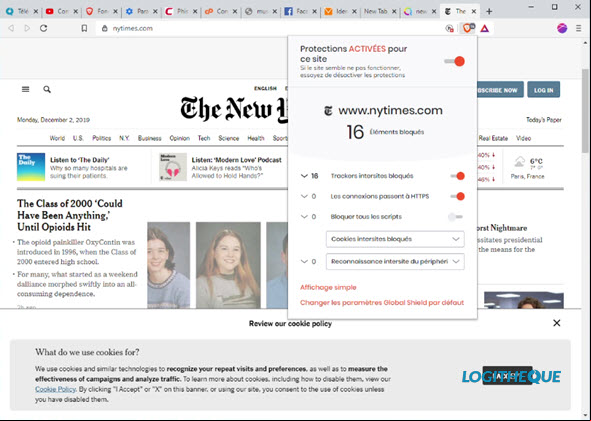The image size is (591, 421).
Task: Open the user profile avatar
Action: (562, 28)
